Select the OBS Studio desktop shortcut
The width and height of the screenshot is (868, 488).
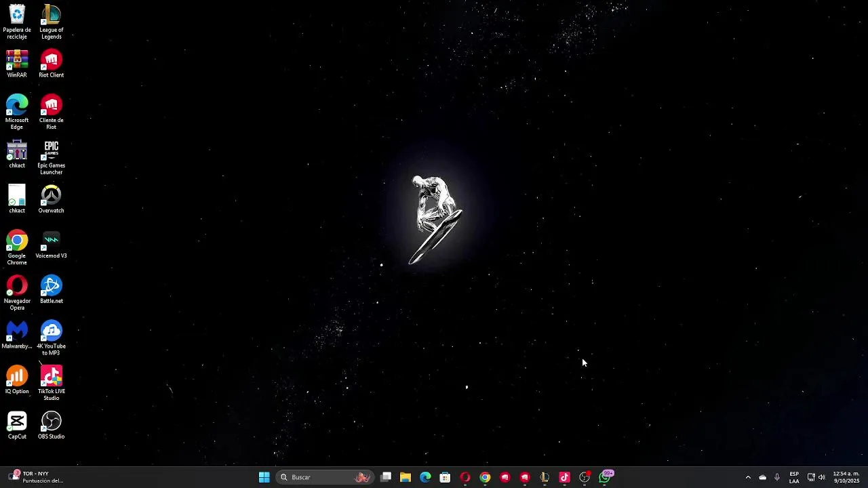click(52, 426)
